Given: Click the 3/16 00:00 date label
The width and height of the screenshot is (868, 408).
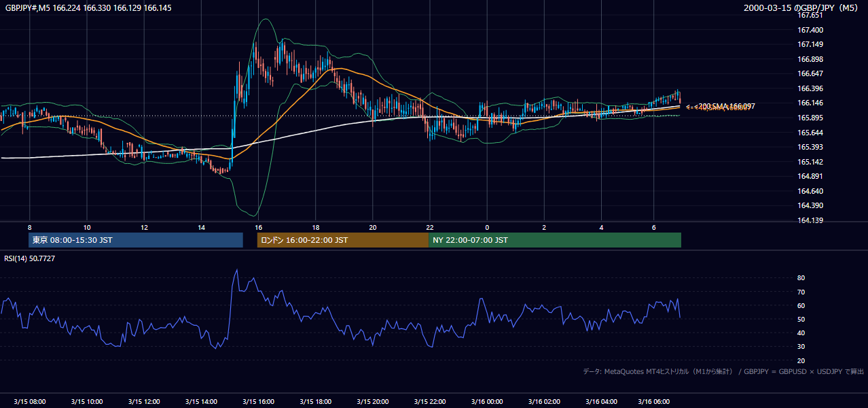Looking at the screenshot, I should [486, 402].
